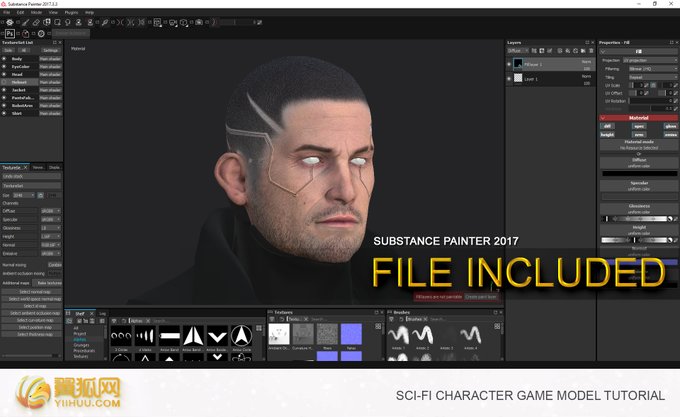This screenshot has height=417, width=680.
Task: Show the hidden Helmet texture set
Action: [x=4, y=82]
